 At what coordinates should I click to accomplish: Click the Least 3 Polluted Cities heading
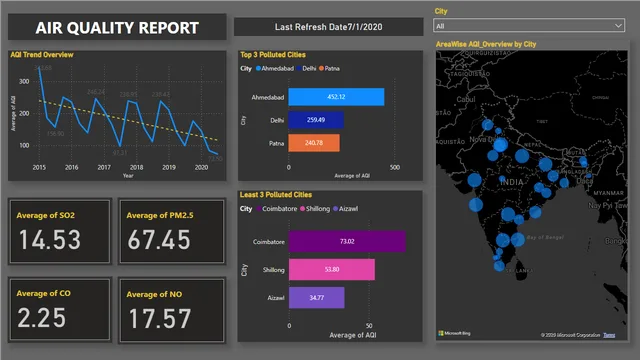[276, 195]
